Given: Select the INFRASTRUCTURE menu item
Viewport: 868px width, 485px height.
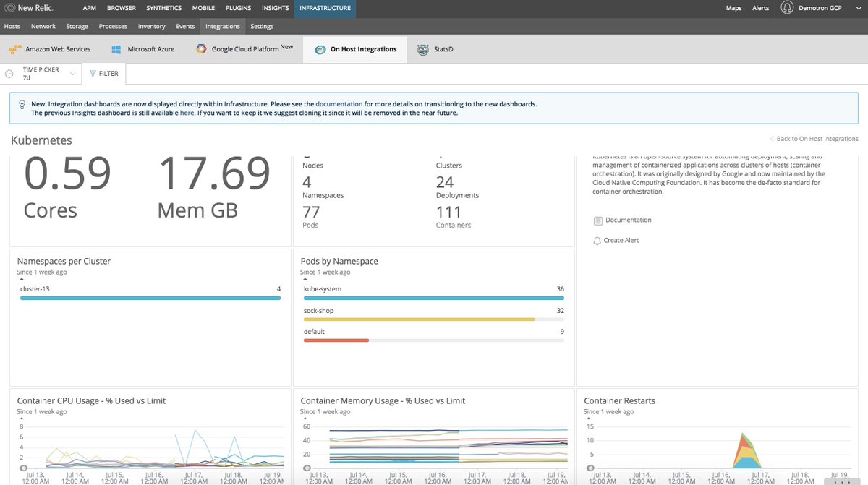Looking at the screenshot, I should pyautogui.click(x=325, y=8).
